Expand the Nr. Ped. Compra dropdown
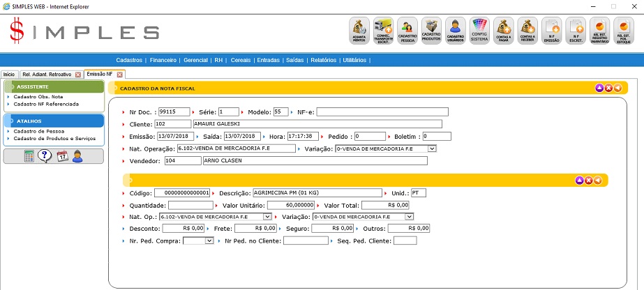This screenshot has height=290, width=644. click(209, 241)
